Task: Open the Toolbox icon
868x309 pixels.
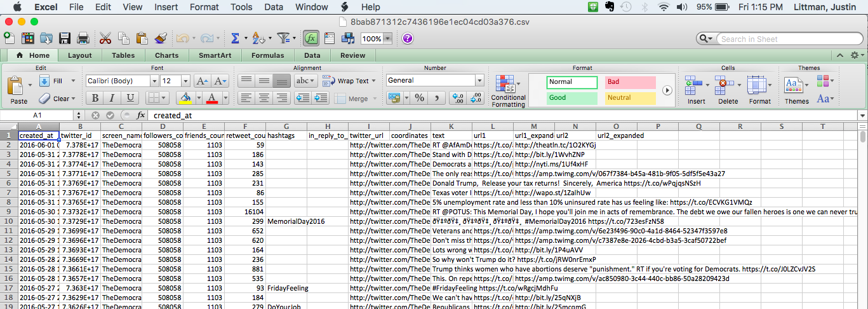Action: pos(329,38)
